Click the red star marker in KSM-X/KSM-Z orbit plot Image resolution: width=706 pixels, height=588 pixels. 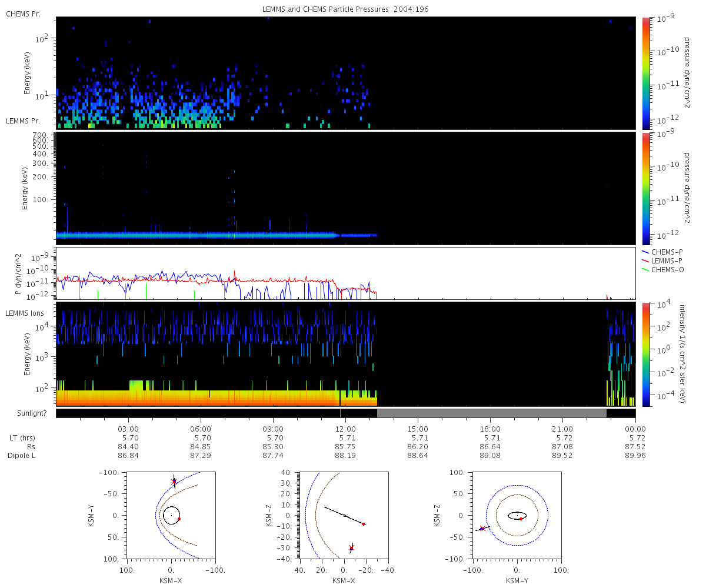pos(351,548)
